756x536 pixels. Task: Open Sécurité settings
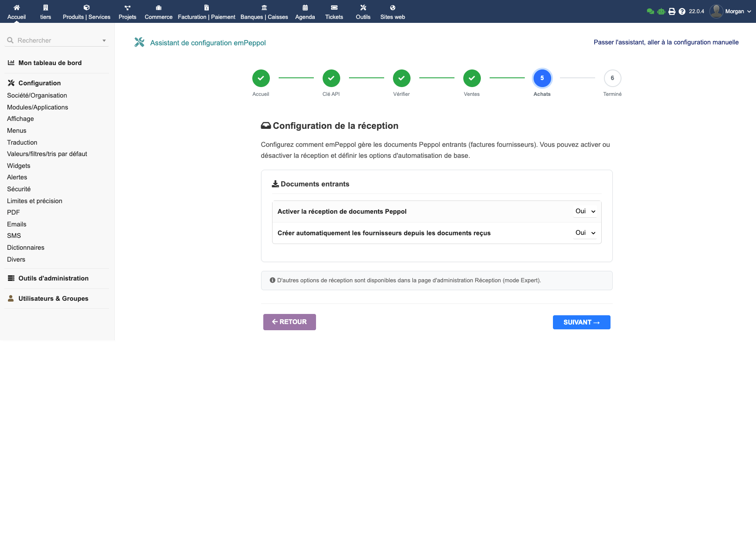pos(19,189)
